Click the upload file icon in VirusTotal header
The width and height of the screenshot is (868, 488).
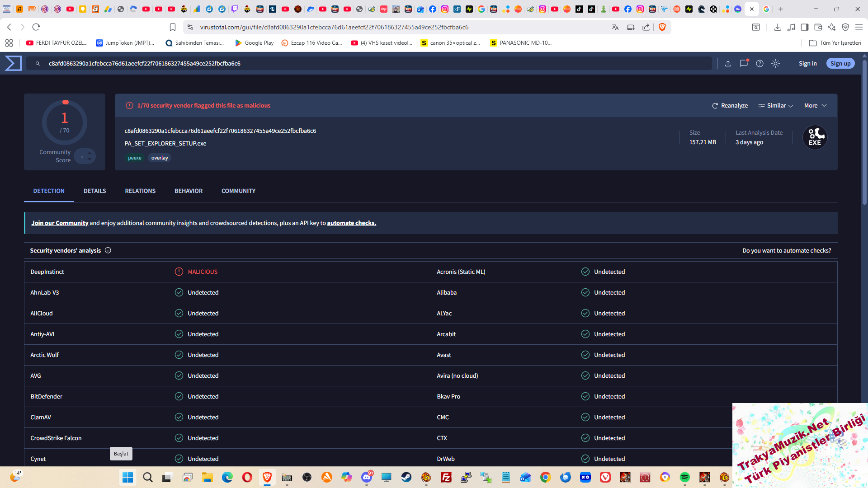728,64
